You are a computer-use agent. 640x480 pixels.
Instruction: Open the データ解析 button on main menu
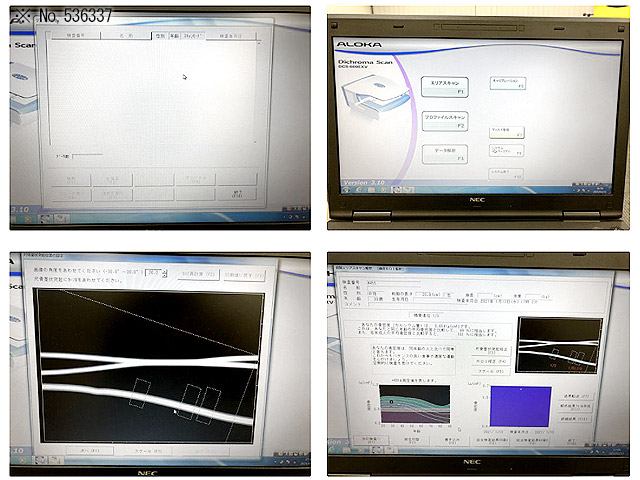coord(445,154)
